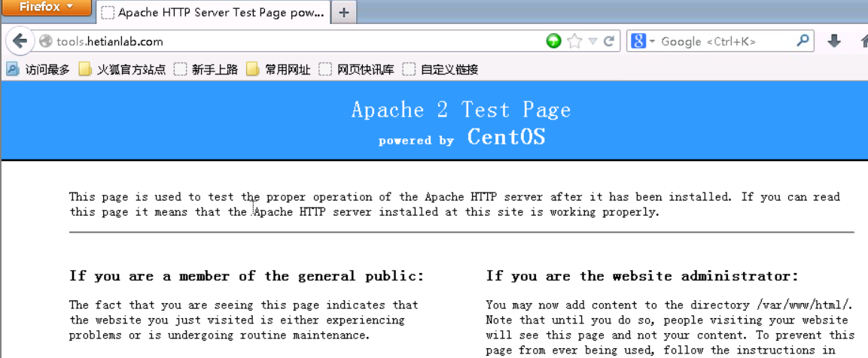The image size is (868, 358).
Task: Open the 火狐官方站点 bookmark folder
Action: click(x=122, y=70)
